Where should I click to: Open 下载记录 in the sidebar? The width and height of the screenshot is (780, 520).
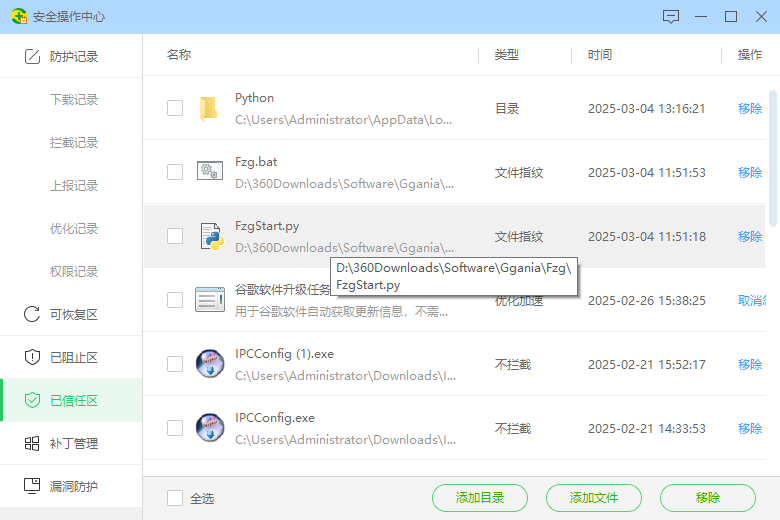click(74, 100)
